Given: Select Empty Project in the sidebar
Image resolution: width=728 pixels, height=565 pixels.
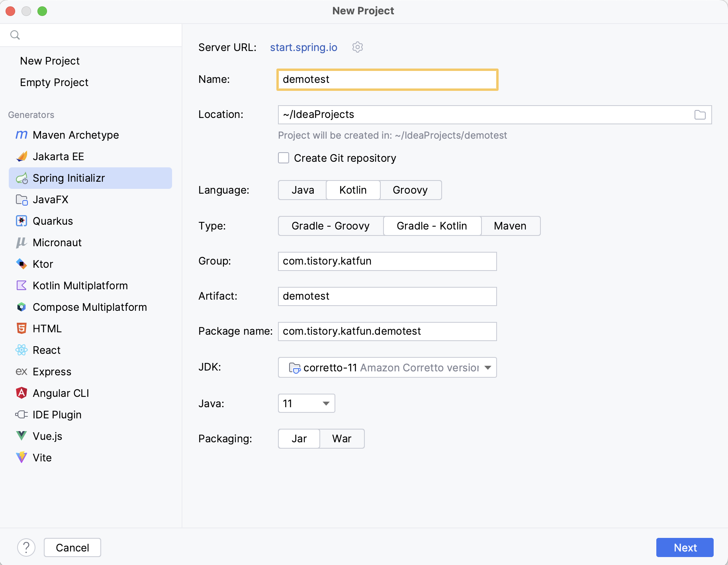Looking at the screenshot, I should [54, 82].
